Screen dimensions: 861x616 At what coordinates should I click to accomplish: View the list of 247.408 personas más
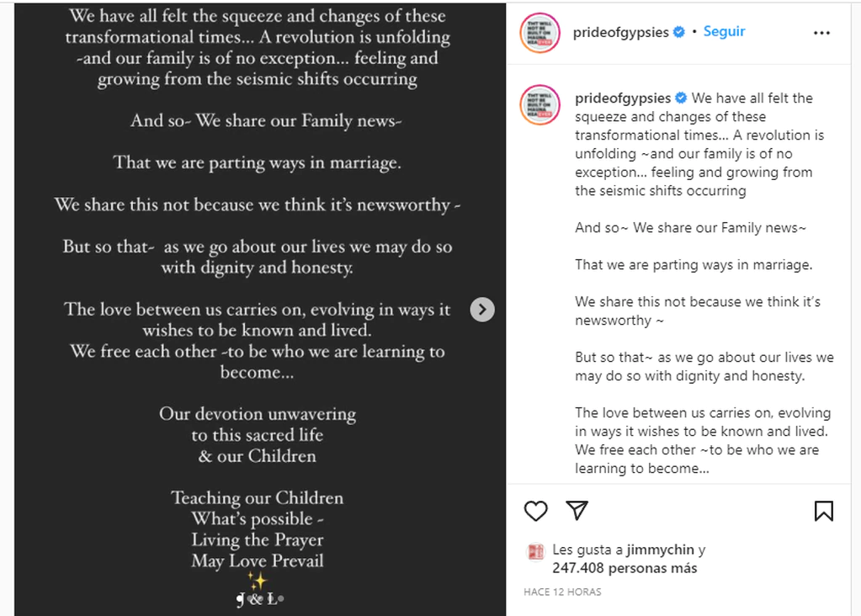click(x=624, y=568)
